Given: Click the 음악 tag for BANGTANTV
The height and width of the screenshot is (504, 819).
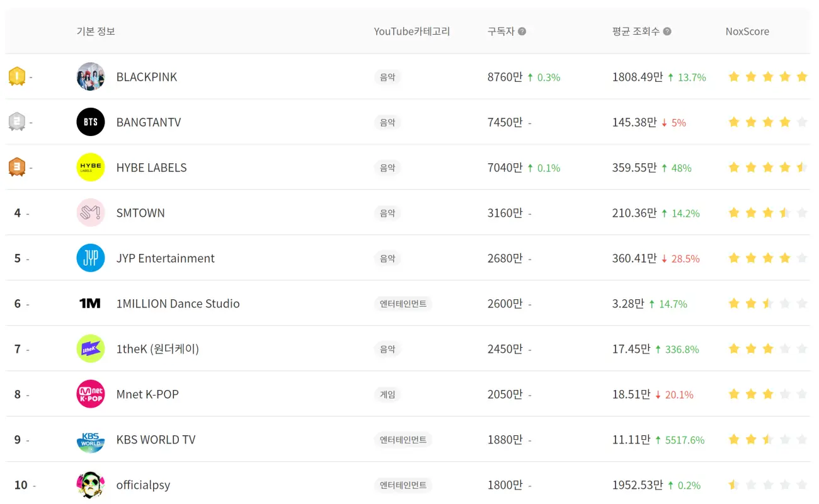Looking at the screenshot, I should click(387, 122).
